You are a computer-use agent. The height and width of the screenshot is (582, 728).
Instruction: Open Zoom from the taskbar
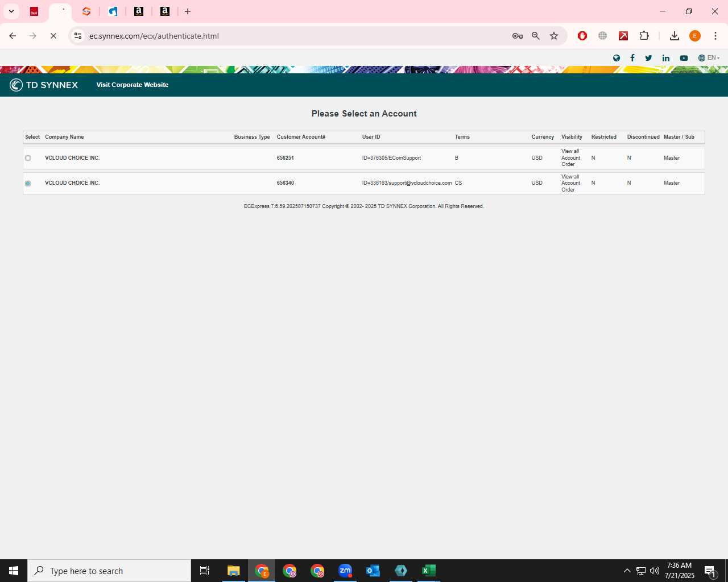point(345,571)
